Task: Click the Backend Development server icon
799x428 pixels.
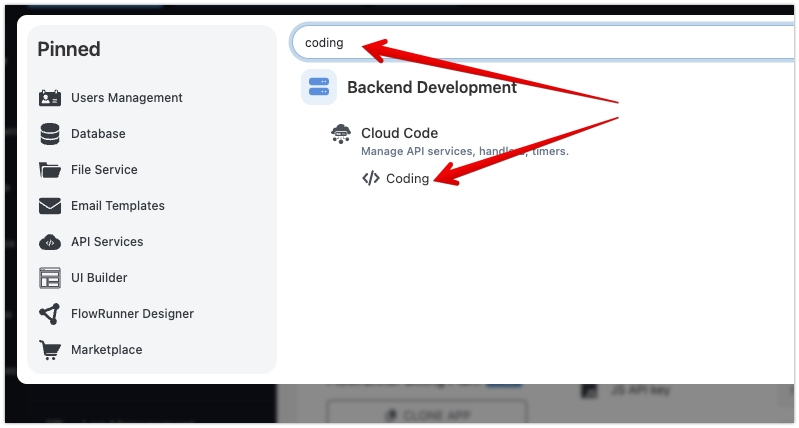Action: click(319, 87)
